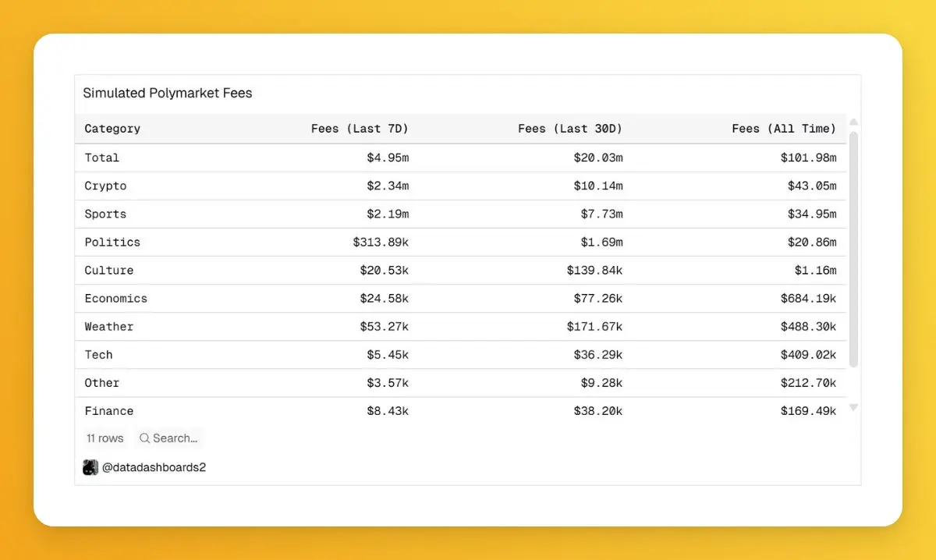This screenshot has width=936, height=560.
Task: Click the table vertical scrollbar thumb
Action: point(853,250)
